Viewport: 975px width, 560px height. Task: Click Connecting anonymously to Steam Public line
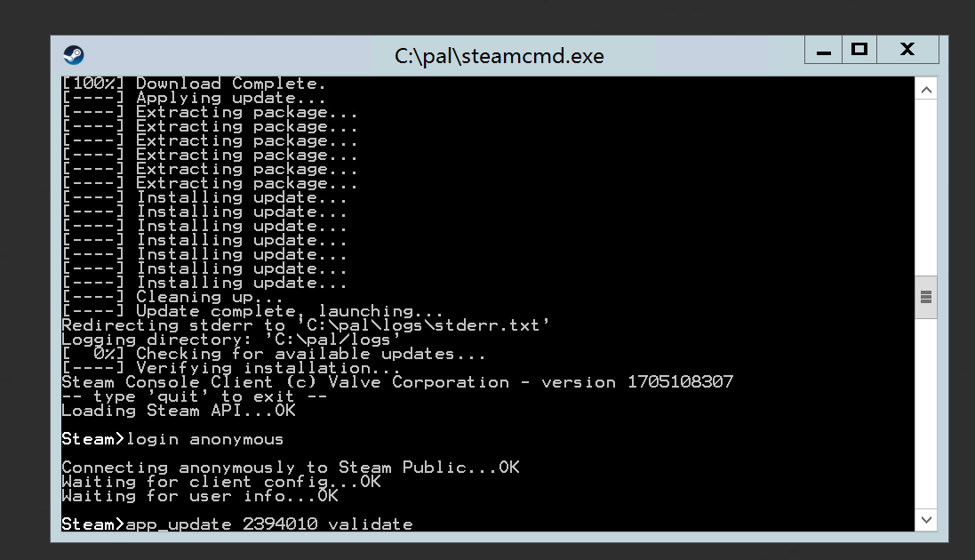point(291,468)
